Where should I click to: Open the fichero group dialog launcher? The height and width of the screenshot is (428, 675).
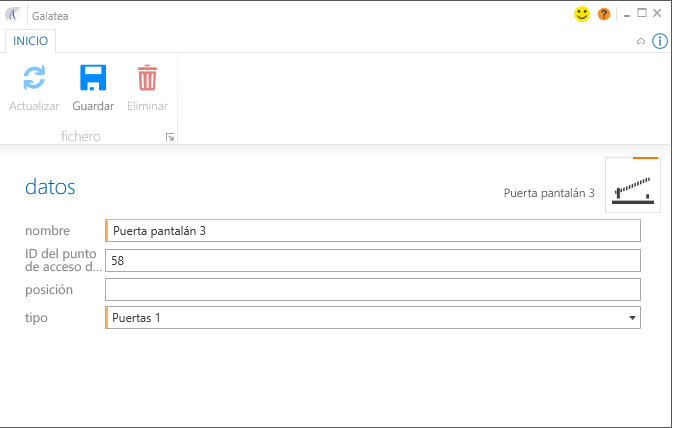(x=170, y=137)
